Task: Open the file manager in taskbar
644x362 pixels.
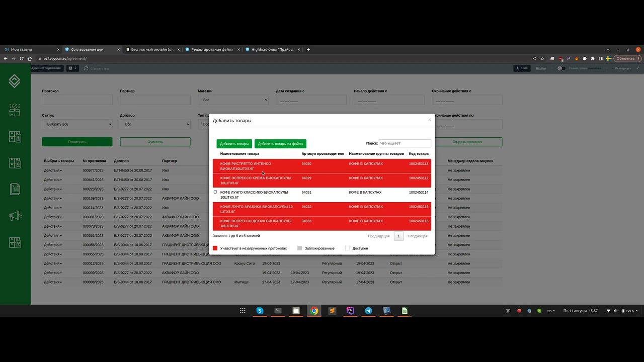Action: (x=296, y=311)
